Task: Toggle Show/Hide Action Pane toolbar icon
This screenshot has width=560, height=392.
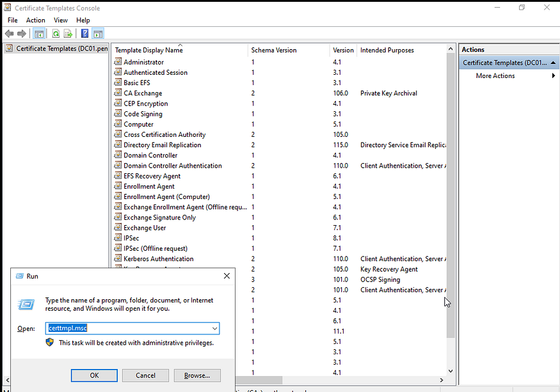Action: 98,34
